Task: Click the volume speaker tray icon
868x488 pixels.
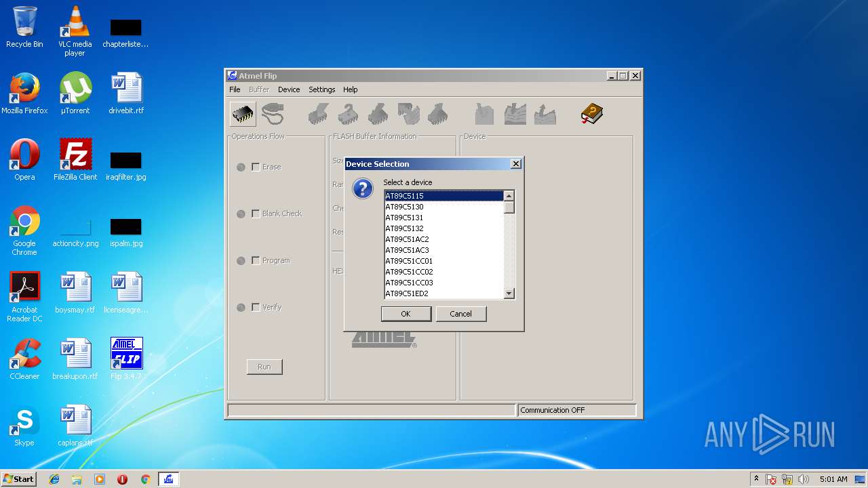Action: click(x=804, y=479)
